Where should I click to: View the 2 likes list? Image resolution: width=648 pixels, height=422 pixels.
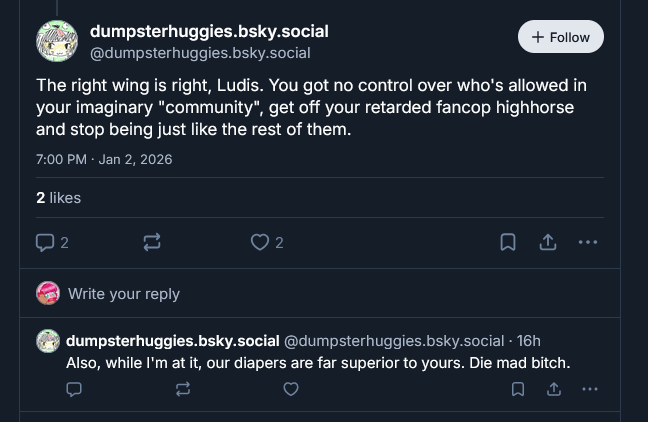(58, 198)
